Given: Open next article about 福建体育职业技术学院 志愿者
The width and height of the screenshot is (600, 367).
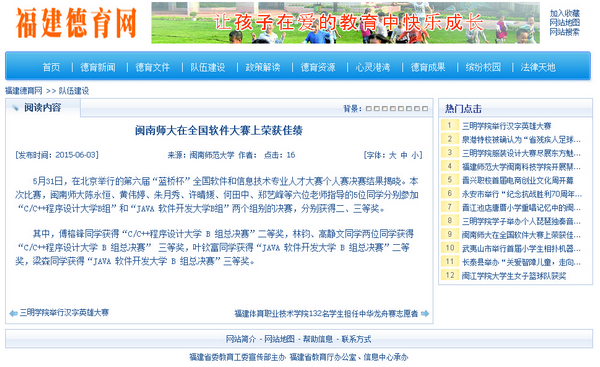Looking at the screenshot, I should tap(326, 313).
